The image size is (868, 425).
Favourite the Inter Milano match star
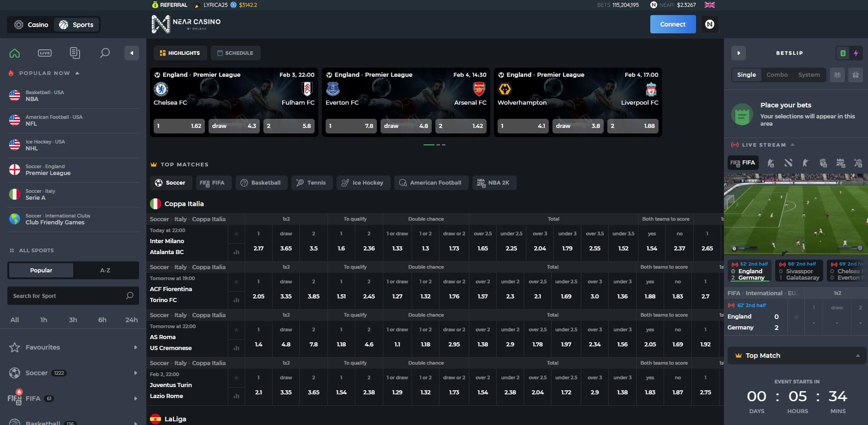pos(236,234)
